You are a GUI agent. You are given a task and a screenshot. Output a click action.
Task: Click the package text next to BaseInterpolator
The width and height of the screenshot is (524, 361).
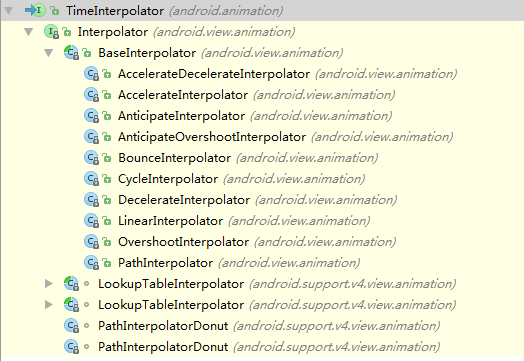click(x=272, y=53)
